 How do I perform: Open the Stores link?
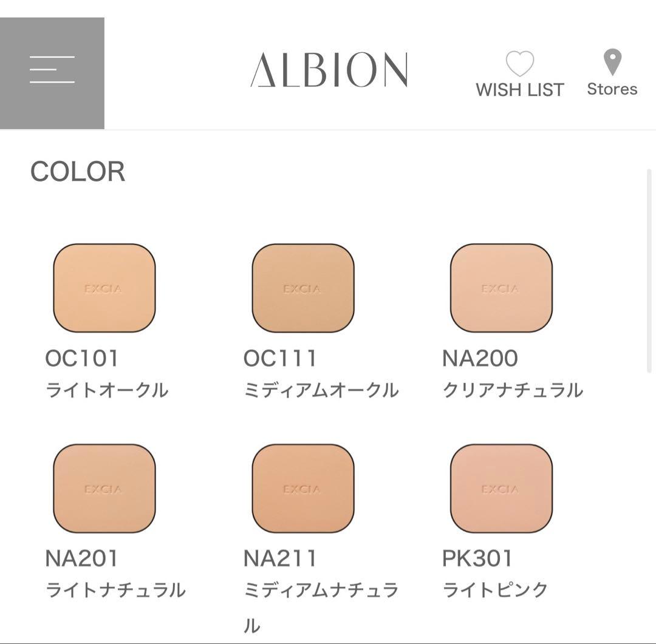[612, 89]
